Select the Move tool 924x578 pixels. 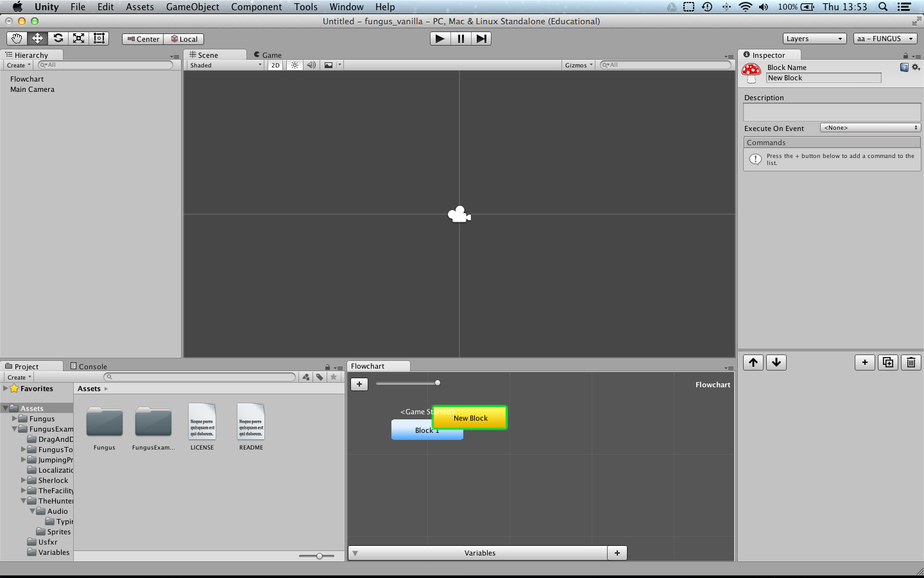click(37, 39)
